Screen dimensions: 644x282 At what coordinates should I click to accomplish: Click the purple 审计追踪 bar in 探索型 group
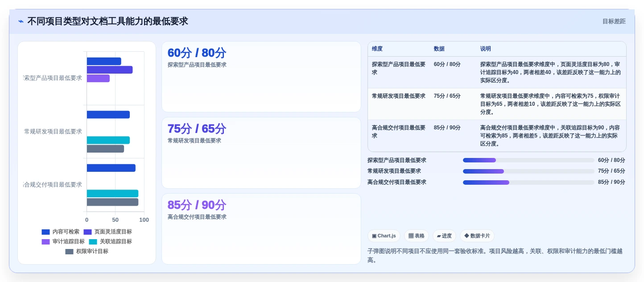pyautogui.click(x=98, y=79)
